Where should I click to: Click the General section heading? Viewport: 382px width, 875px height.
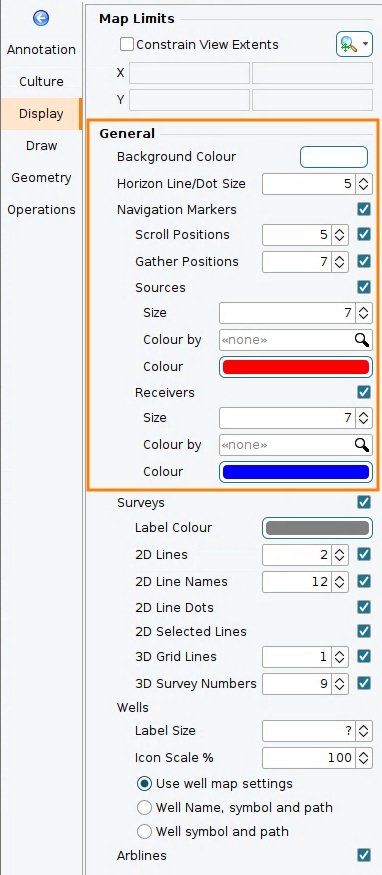click(x=127, y=133)
